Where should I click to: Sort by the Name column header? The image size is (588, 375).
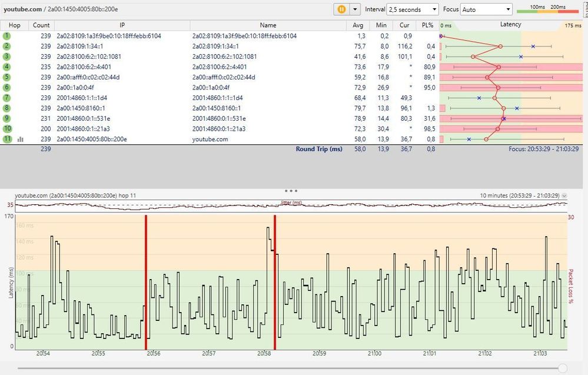pos(268,25)
